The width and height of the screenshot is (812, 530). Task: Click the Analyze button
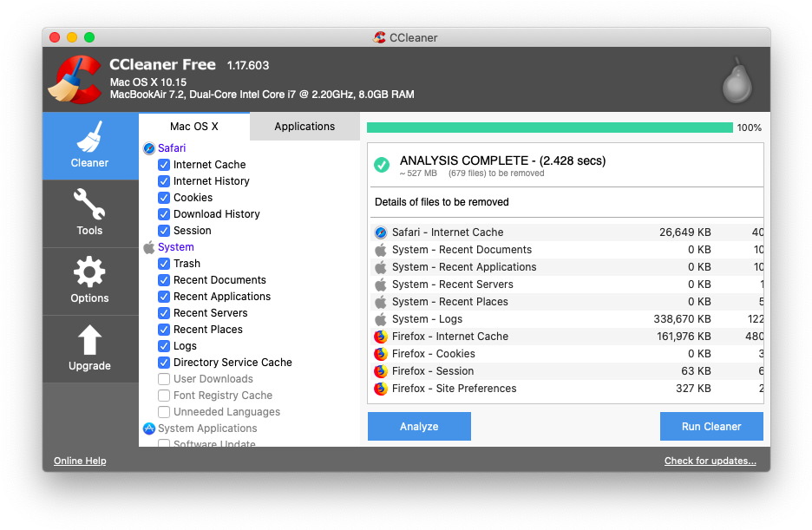click(420, 427)
